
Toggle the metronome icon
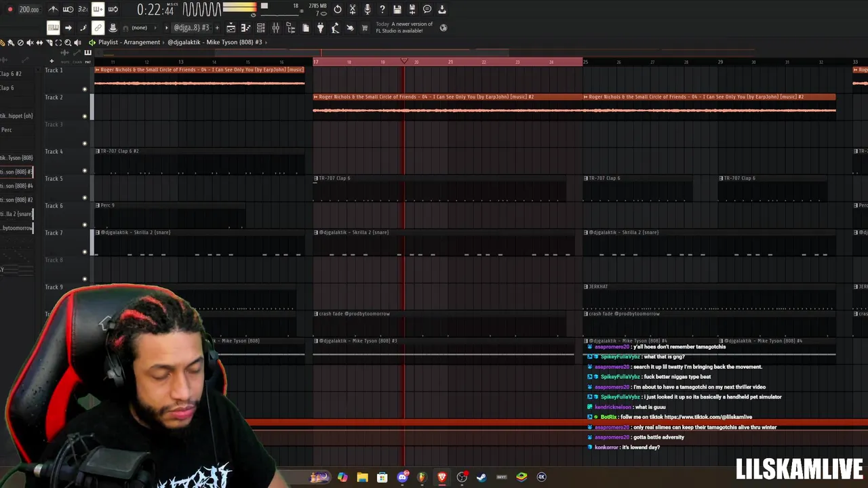[54, 9]
